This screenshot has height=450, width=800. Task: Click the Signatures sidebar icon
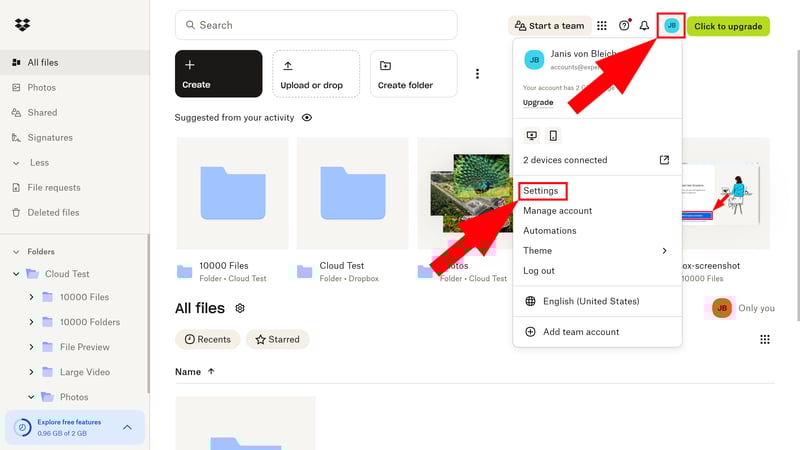pyautogui.click(x=16, y=138)
